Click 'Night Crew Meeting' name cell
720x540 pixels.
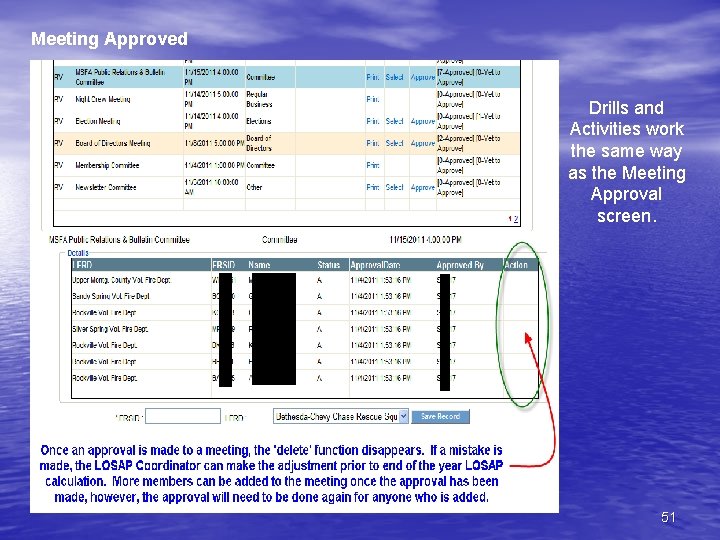click(x=103, y=99)
